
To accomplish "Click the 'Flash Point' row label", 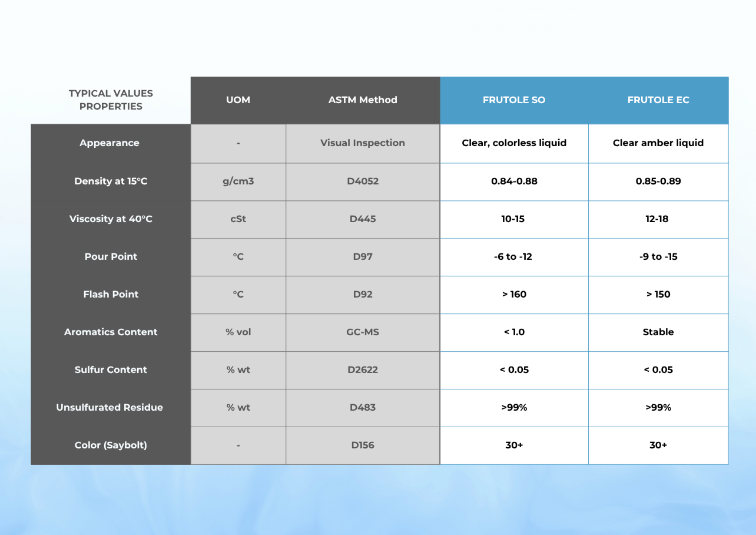I will (x=111, y=295).
